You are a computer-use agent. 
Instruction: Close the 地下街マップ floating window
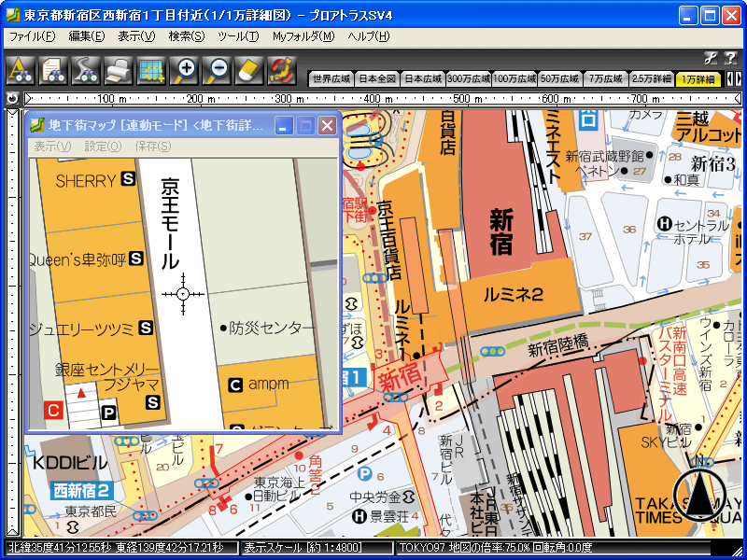click(328, 126)
